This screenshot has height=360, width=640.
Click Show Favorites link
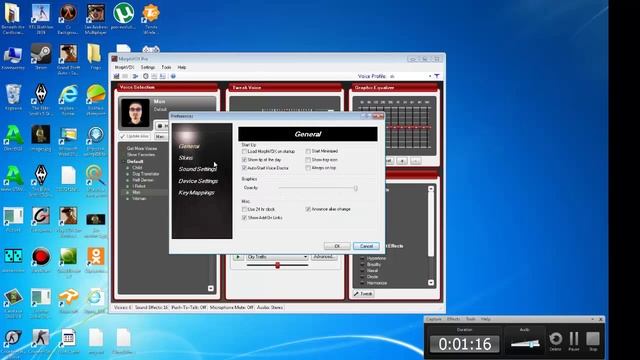141,155
